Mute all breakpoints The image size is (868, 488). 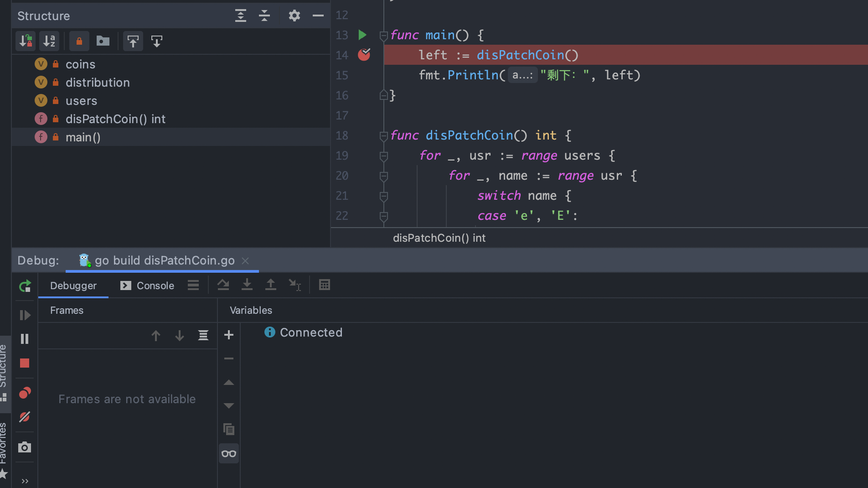(x=25, y=417)
